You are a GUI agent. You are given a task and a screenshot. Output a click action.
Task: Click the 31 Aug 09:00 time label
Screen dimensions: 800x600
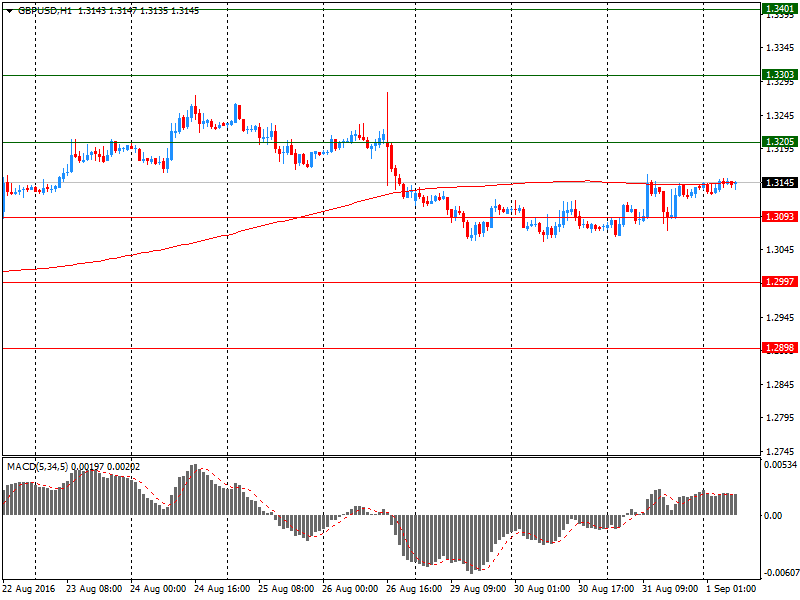tap(670, 589)
